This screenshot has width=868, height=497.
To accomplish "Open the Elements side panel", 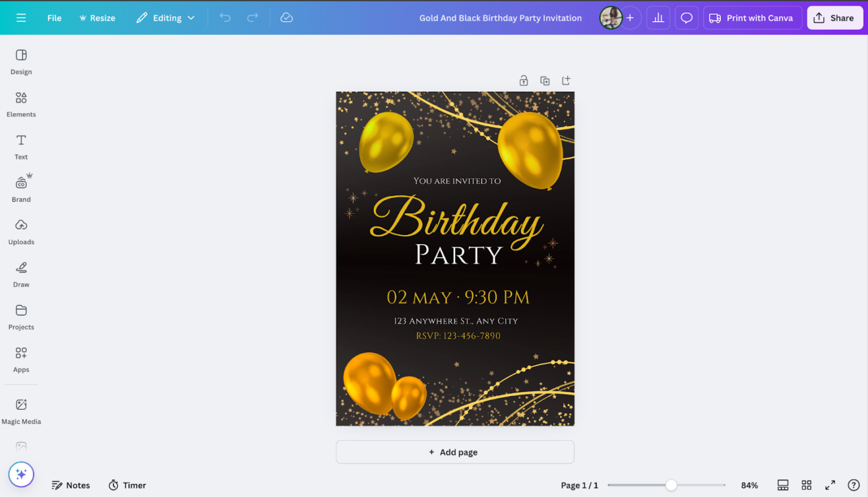I will (x=21, y=105).
